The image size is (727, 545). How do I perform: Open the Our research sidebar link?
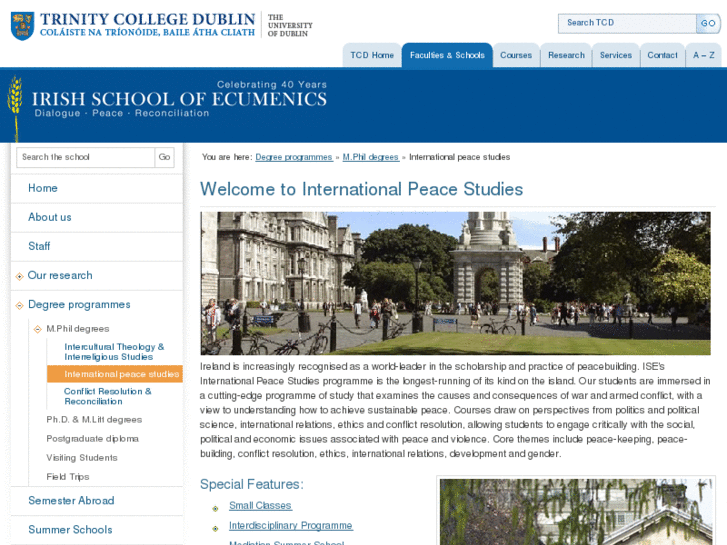pyautogui.click(x=60, y=276)
